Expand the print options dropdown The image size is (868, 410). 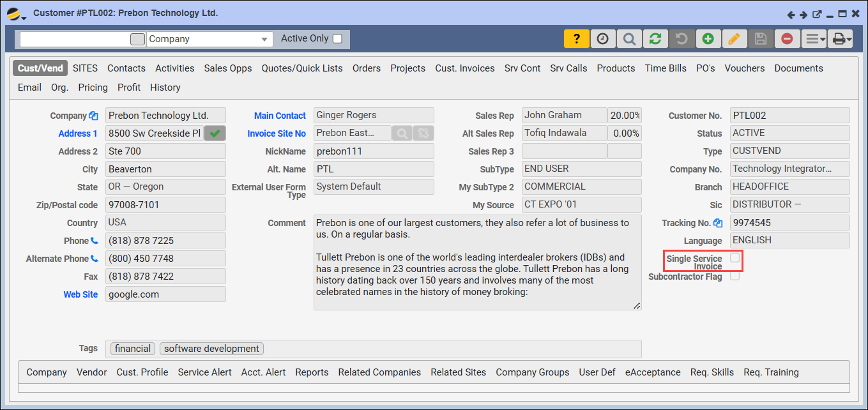tap(841, 39)
